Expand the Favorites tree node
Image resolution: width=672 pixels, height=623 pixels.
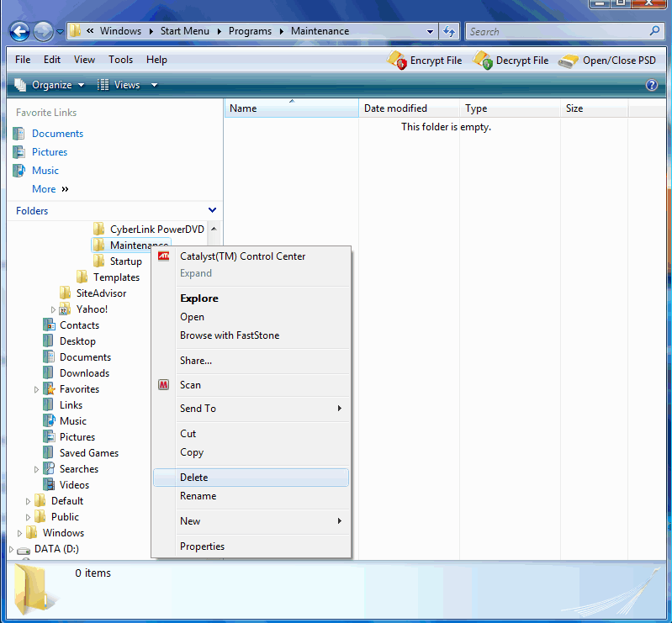36,389
